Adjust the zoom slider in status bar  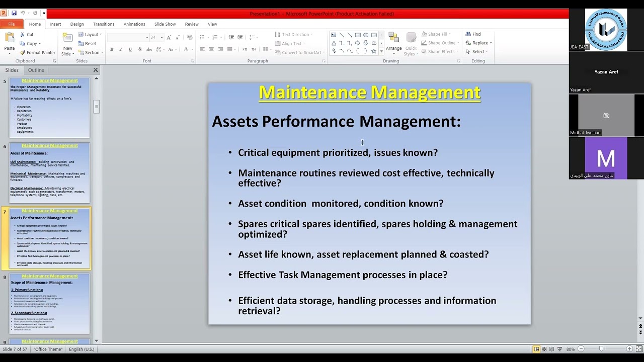(601, 349)
